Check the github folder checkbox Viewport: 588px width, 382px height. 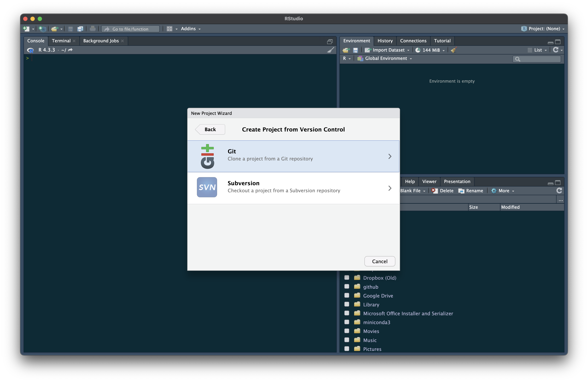347,286
